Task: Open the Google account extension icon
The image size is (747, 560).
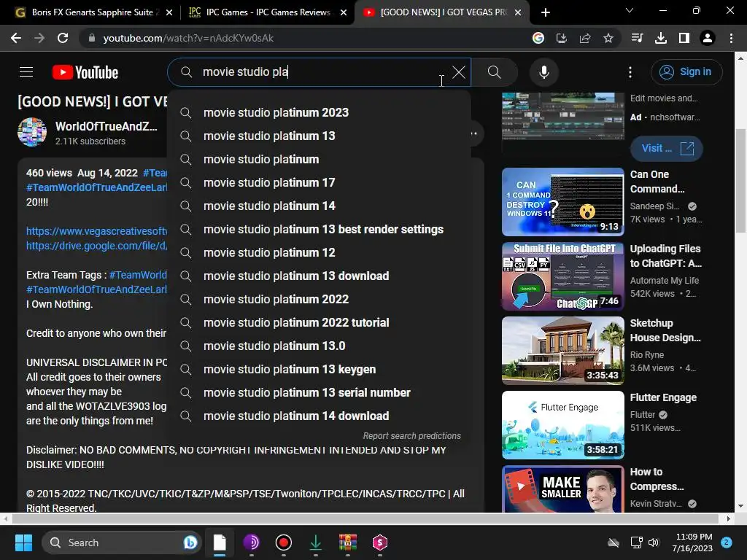Action: coord(538,38)
